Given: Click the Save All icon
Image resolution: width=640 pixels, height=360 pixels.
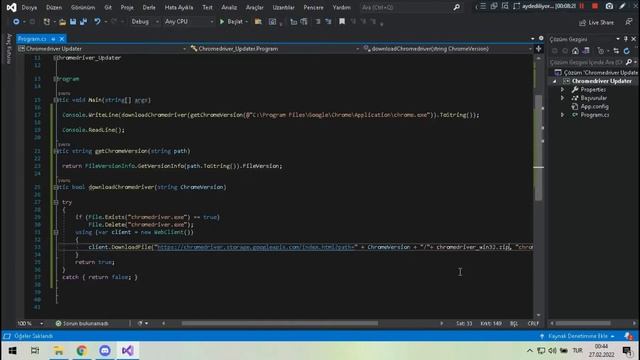Looking at the screenshot, I should coord(84,22).
